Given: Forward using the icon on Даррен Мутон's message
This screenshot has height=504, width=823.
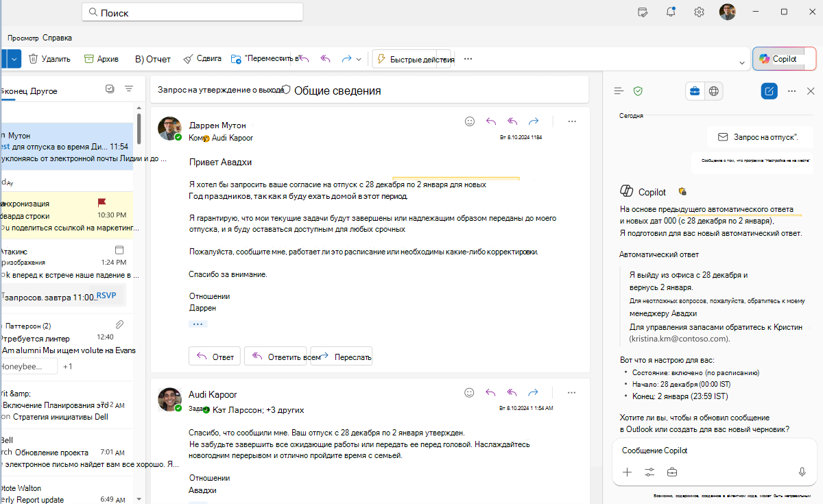Looking at the screenshot, I should coord(534,121).
